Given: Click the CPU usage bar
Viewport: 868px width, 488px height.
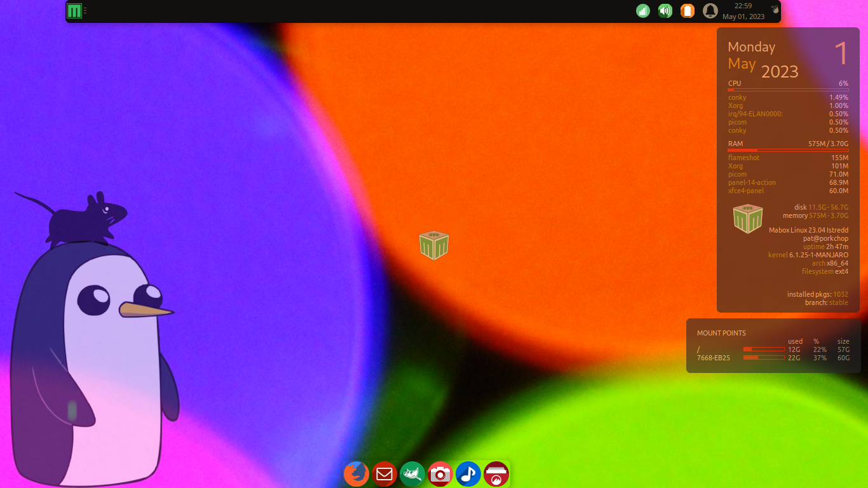Looking at the screenshot, I should pyautogui.click(x=788, y=90).
